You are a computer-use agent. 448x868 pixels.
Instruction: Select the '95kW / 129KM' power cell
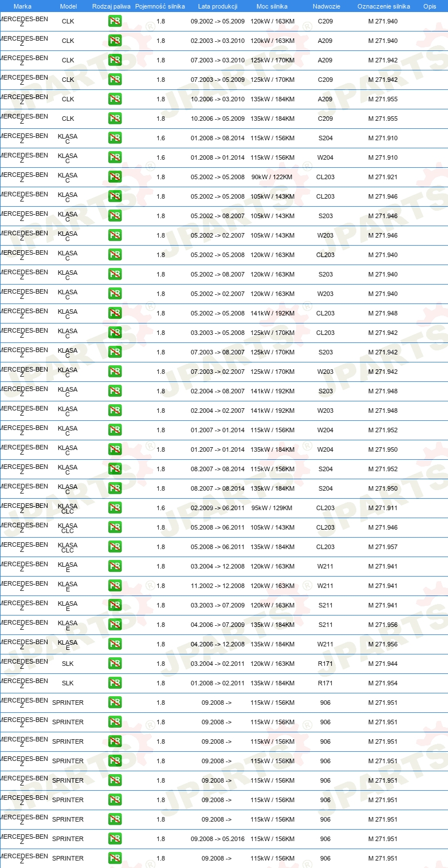(x=272, y=508)
